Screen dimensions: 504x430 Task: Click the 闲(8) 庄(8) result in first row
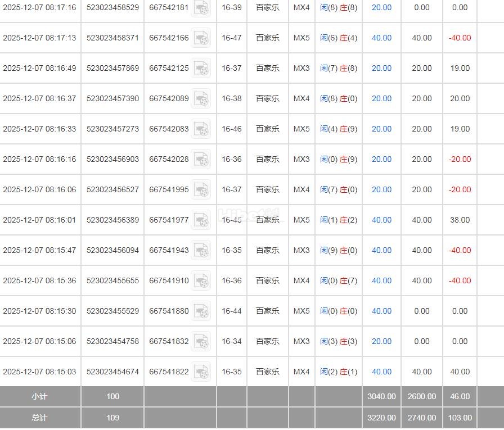[338, 8]
